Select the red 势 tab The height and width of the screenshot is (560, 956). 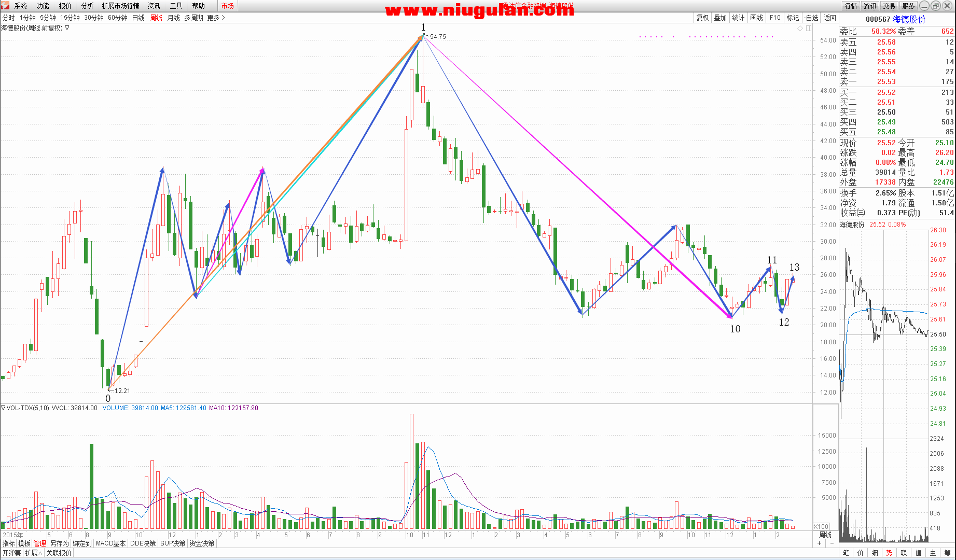pyautogui.click(x=889, y=553)
